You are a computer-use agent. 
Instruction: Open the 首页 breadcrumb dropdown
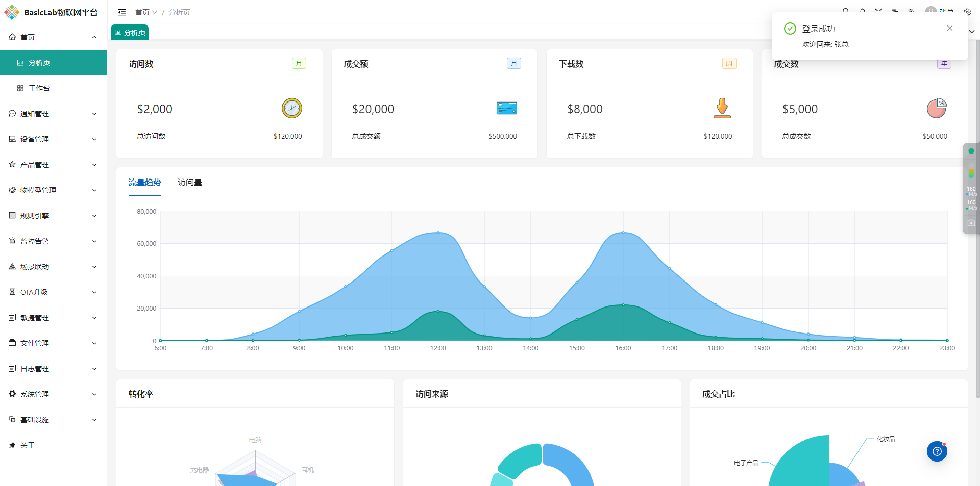coord(146,12)
